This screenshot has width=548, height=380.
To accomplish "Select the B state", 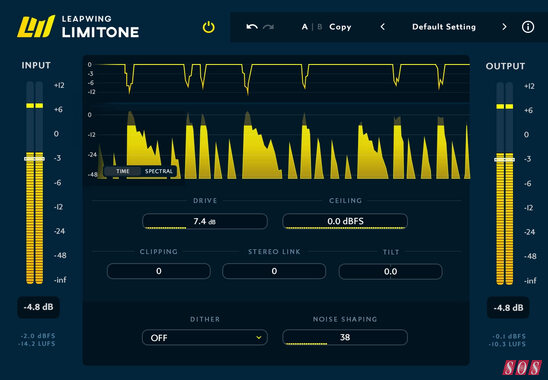I will [319, 27].
